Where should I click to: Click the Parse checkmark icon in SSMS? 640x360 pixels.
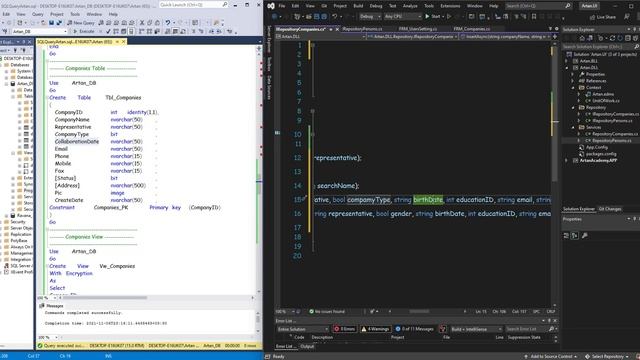tap(108, 31)
